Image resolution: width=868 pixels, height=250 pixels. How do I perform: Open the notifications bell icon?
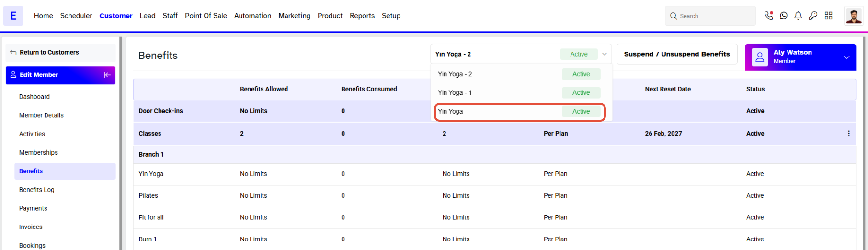tap(798, 16)
